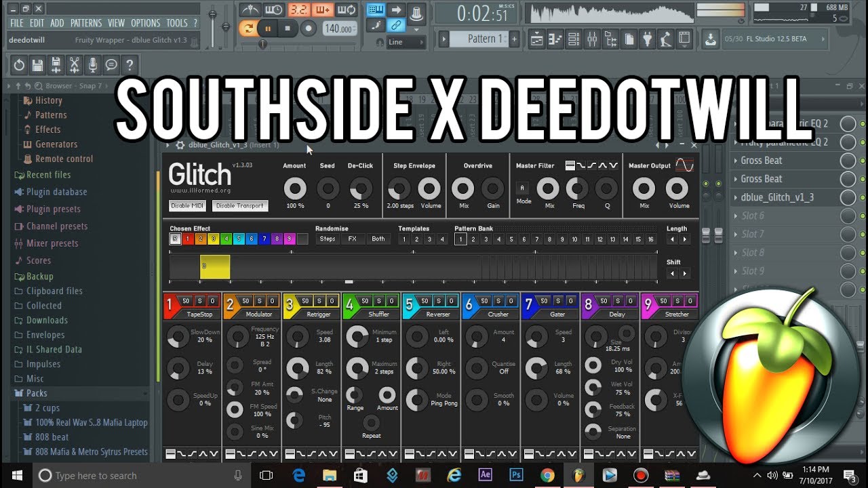Open Windows Start menu

point(16,475)
